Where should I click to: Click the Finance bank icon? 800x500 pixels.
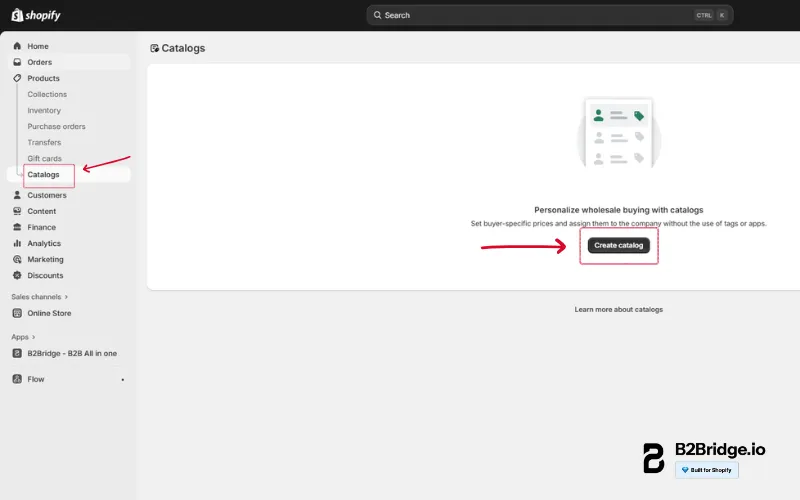17,227
